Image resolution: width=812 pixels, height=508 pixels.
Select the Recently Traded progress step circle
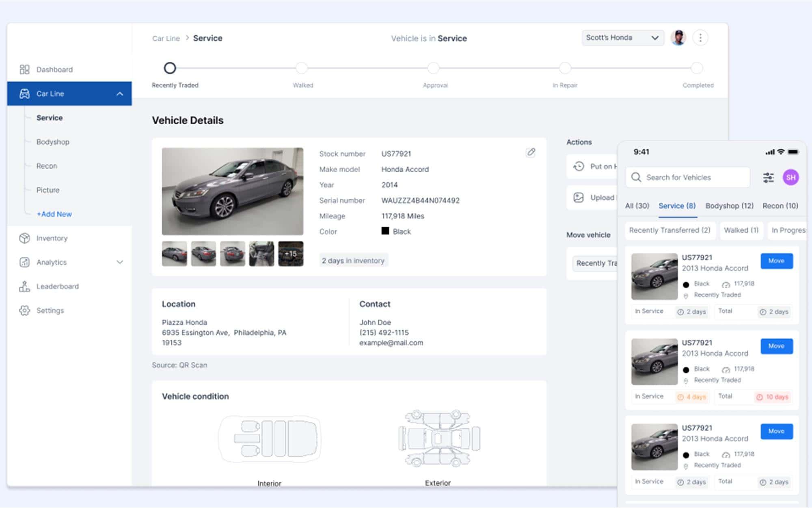click(x=170, y=68)
